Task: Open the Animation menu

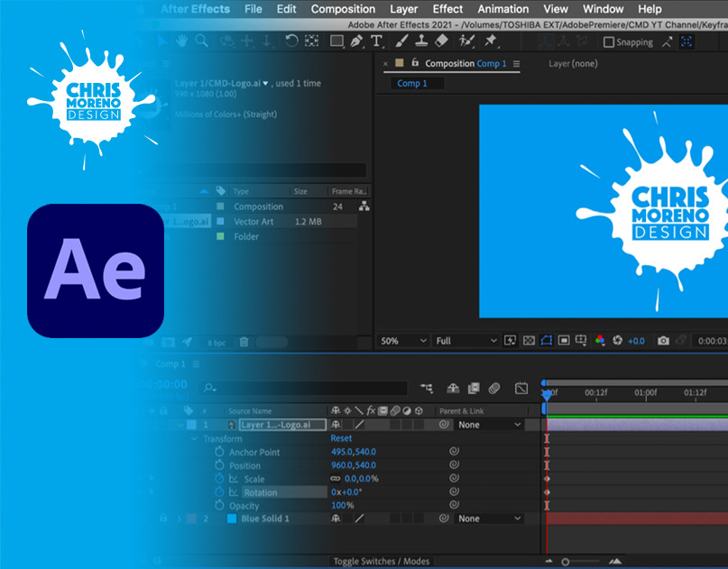Action: click(x=503, y=9)
